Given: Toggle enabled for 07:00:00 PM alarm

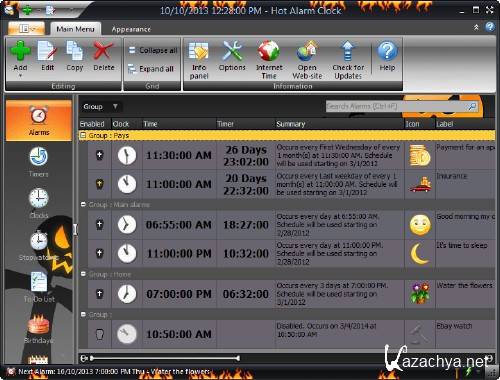Looking at the screenshot, I should 99,294.
